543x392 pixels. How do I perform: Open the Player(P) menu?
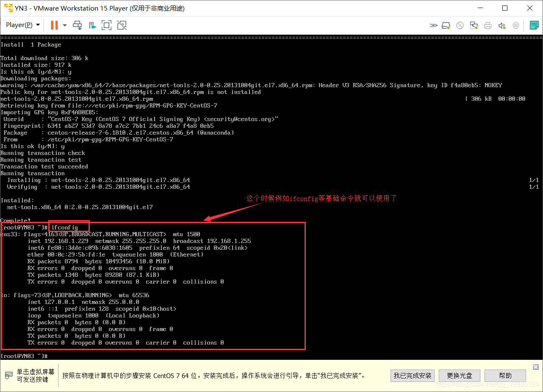22,25
